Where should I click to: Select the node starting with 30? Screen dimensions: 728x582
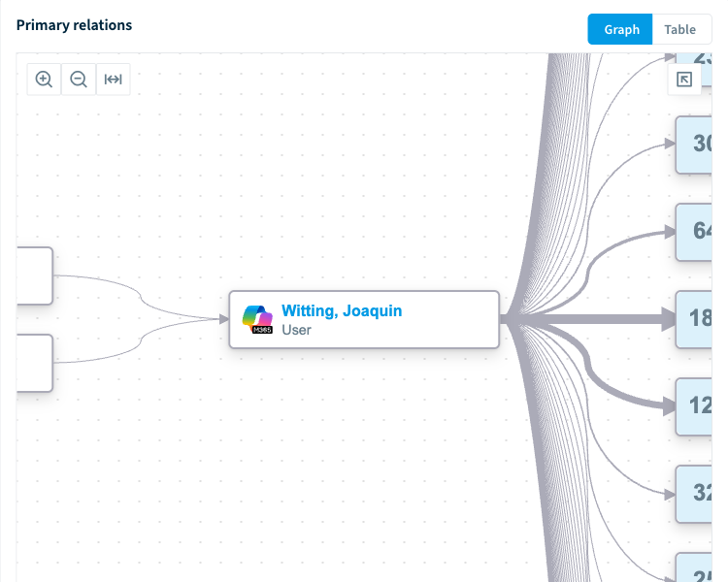pyautogui.click(x=694, y=145)
